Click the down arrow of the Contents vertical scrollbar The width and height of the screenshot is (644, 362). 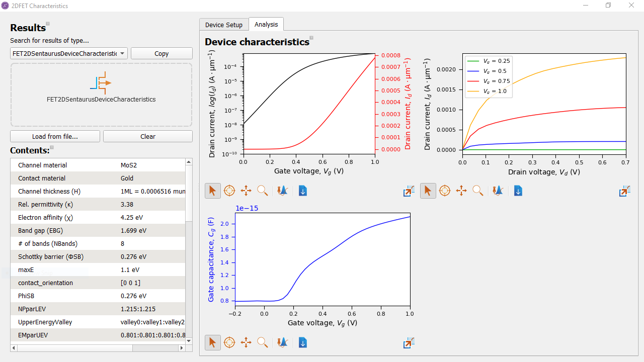(x=189, y=340)
